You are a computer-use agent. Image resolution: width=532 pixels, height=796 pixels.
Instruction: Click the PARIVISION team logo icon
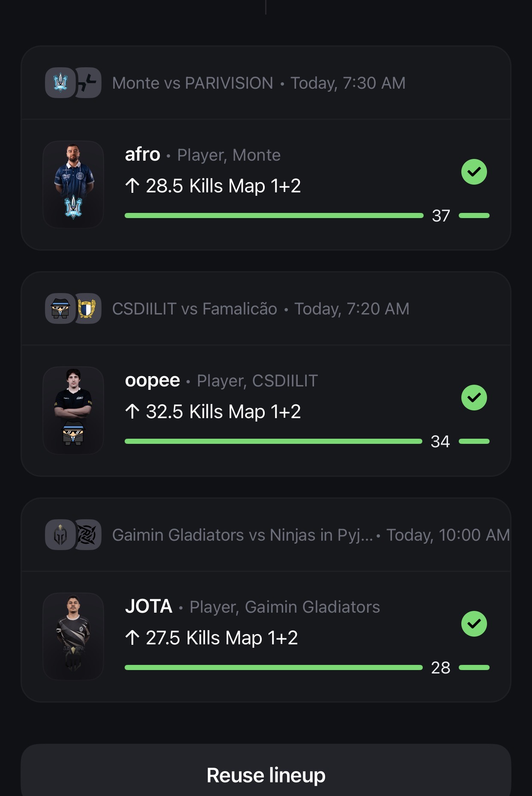(88, 83)
